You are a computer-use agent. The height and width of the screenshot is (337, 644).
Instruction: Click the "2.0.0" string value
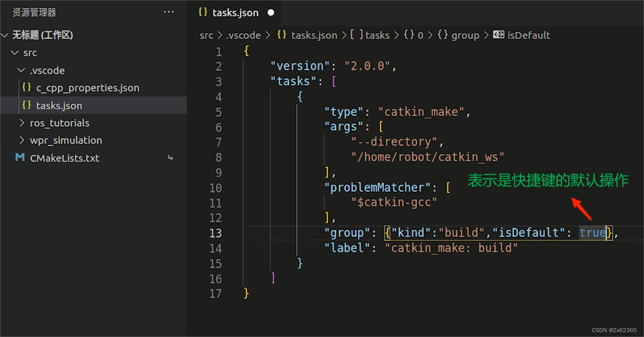[x=367, y=66]
